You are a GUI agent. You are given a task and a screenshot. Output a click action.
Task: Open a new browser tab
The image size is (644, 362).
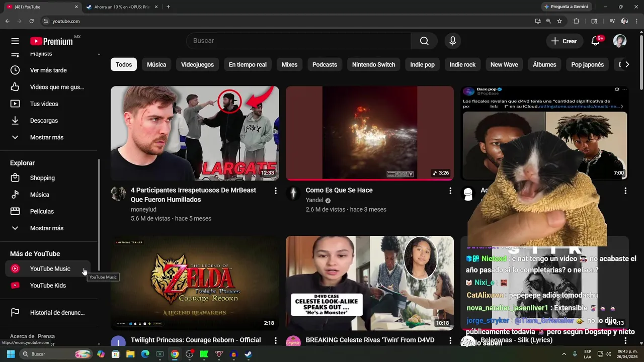click(168, 7)
